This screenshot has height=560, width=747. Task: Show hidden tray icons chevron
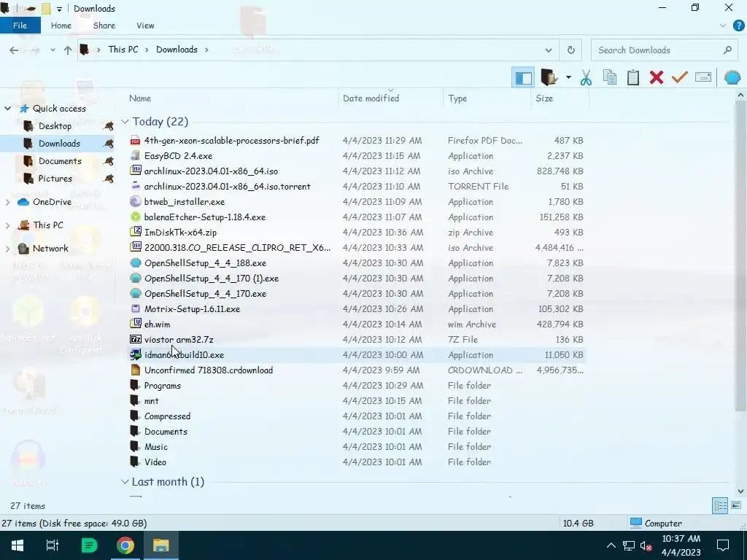(x=611, y=545)
